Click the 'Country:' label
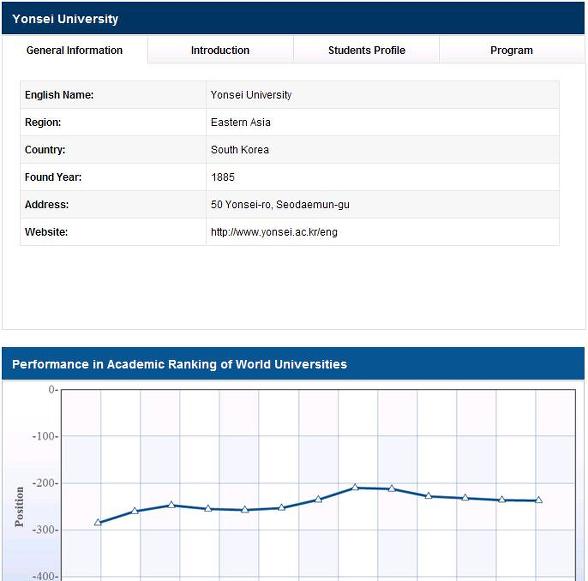588x581 pixels. 45,150
